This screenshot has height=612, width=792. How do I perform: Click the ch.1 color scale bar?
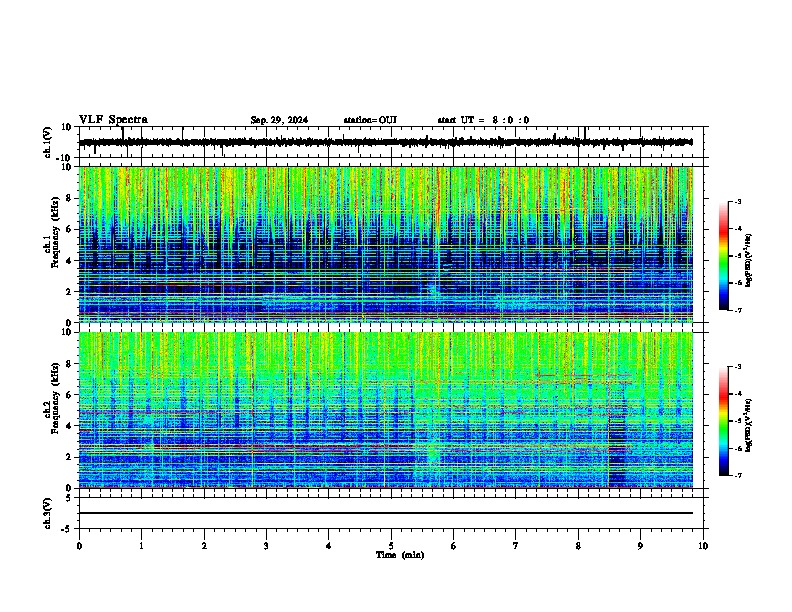pos(723,256)
